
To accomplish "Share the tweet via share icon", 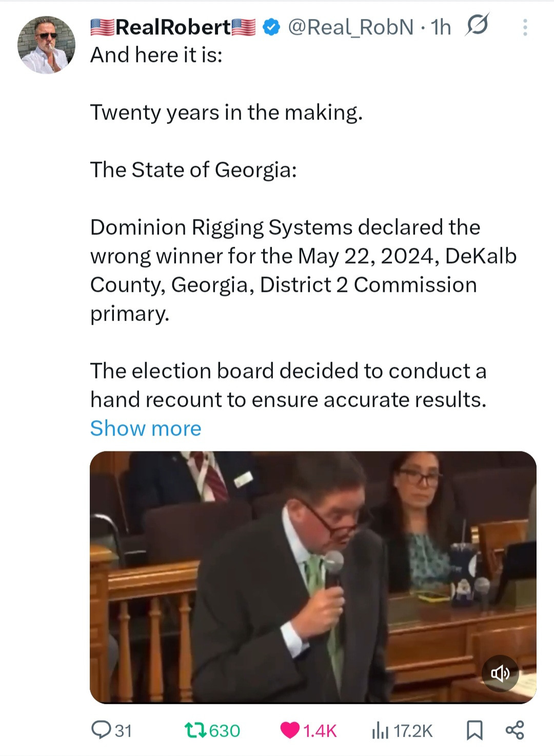I will [515, 730].
